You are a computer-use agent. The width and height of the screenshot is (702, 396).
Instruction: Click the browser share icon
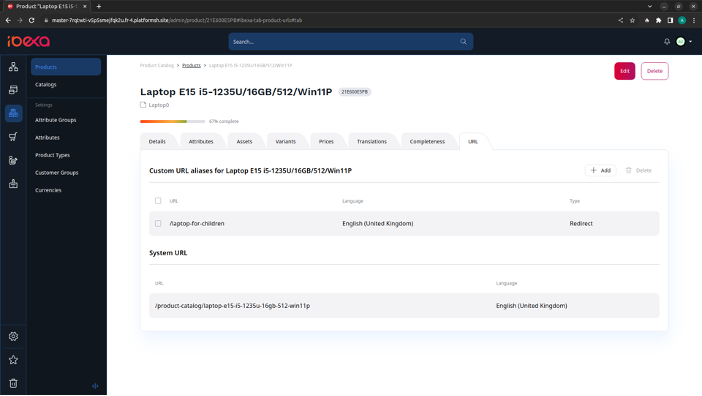(x=621, y=20)
